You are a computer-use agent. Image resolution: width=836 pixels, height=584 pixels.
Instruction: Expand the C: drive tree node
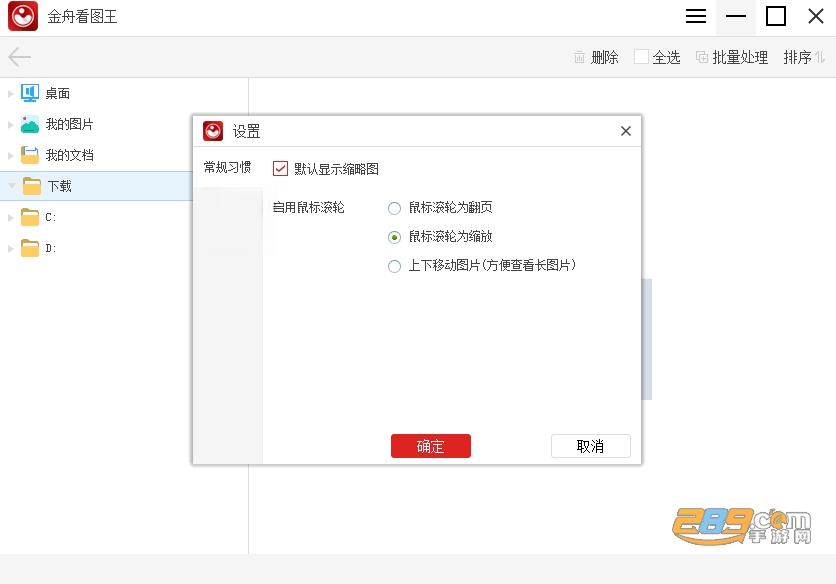pyautogui.click(x=10, y=218)
